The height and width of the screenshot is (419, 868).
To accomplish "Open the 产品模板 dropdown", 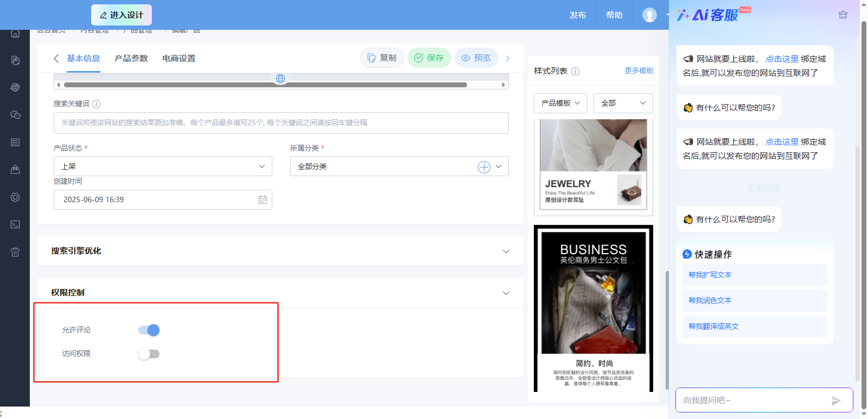I will point(560,103).
